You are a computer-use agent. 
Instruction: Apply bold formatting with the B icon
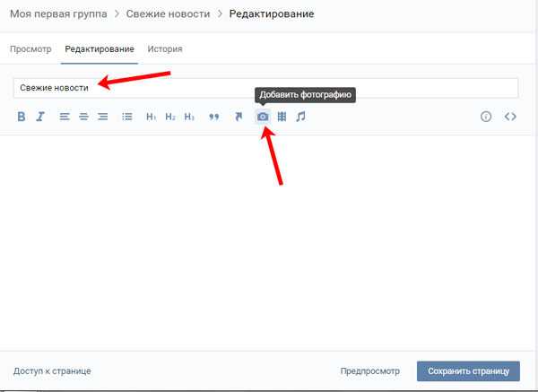[22, 117]
